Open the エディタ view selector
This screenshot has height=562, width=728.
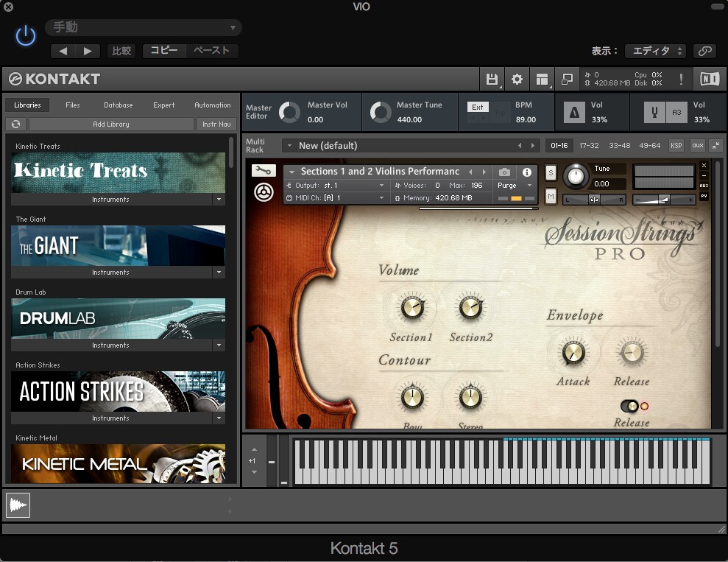click(x=657, y=51)
